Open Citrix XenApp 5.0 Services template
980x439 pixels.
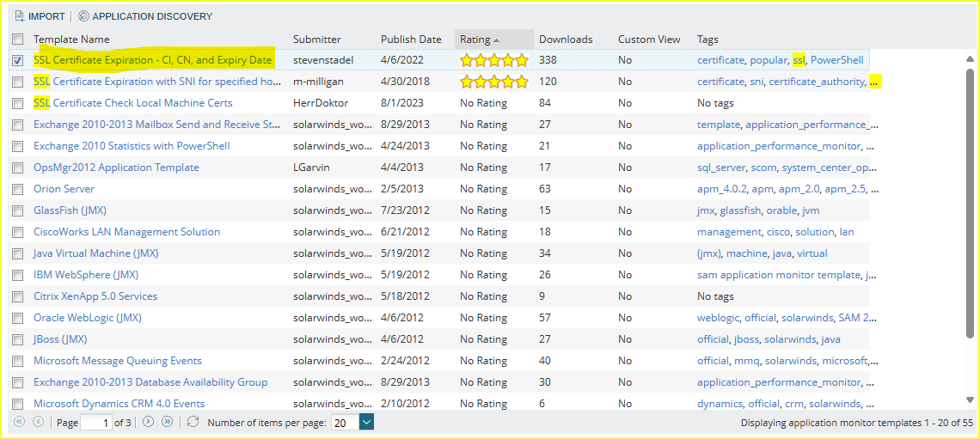(95, 296)
